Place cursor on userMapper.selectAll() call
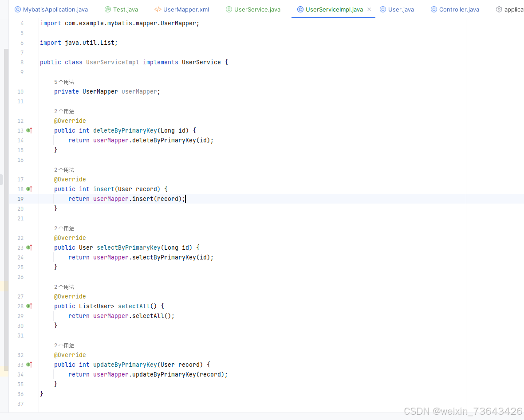Screen dimensions: 524x420 point(133,316)
